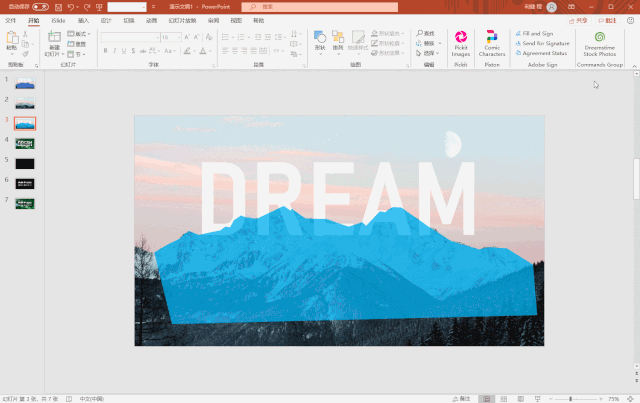Select slide 5 thumbnail
The image size is (640, 403).
coord(25,164)
